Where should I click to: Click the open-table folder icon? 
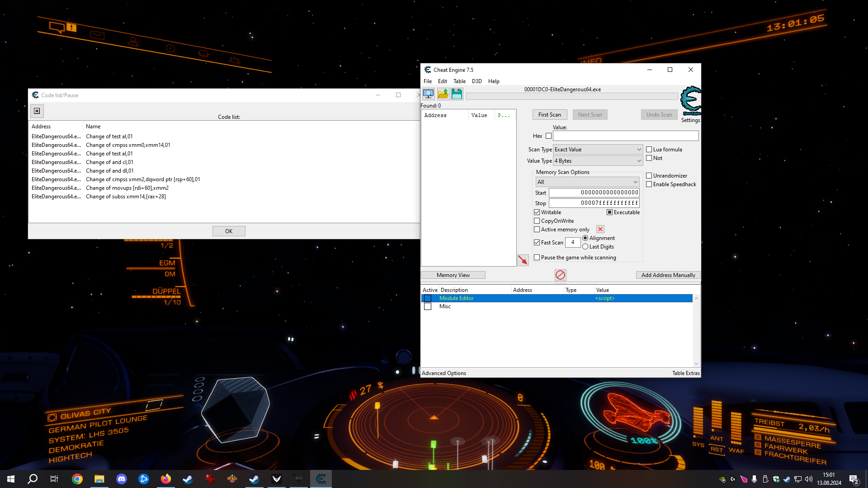coord(443,94)
